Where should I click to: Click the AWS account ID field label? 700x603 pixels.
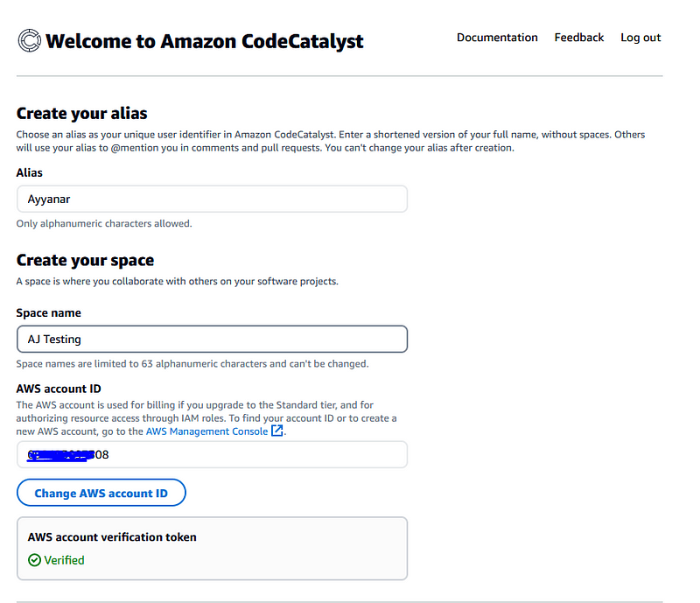[x=58, y=388]
